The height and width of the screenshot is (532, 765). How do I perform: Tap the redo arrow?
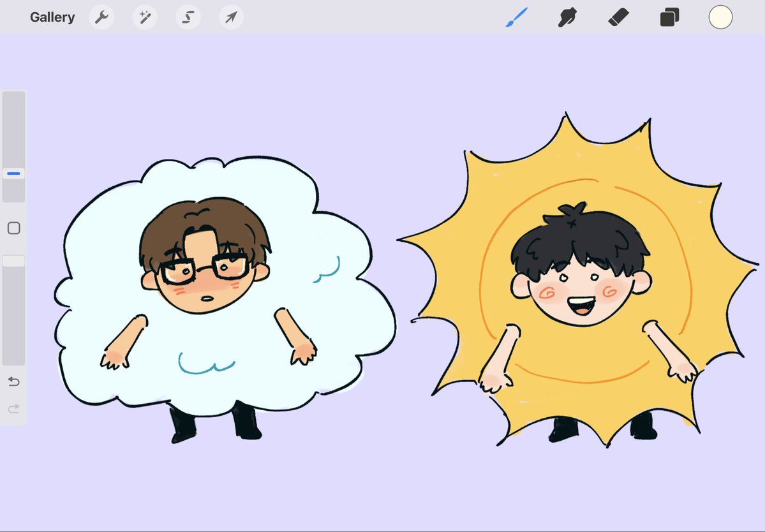click(13, 408)
